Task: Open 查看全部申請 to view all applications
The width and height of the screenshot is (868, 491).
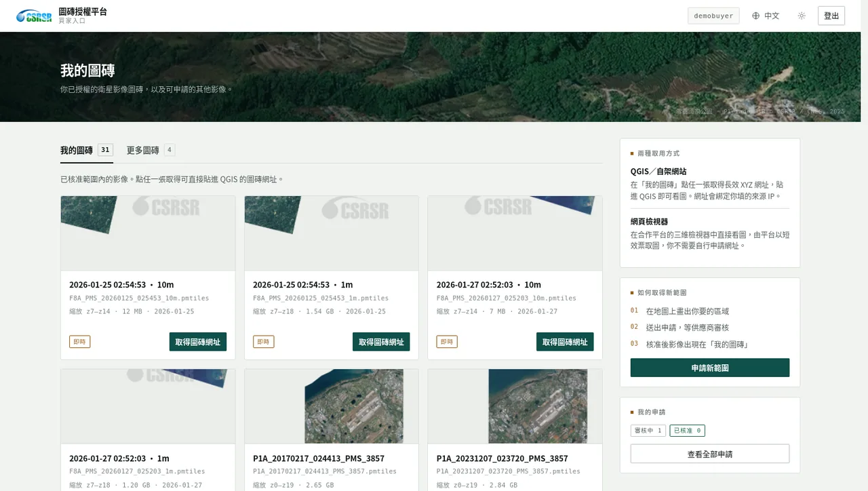Action: coord(710,454)
